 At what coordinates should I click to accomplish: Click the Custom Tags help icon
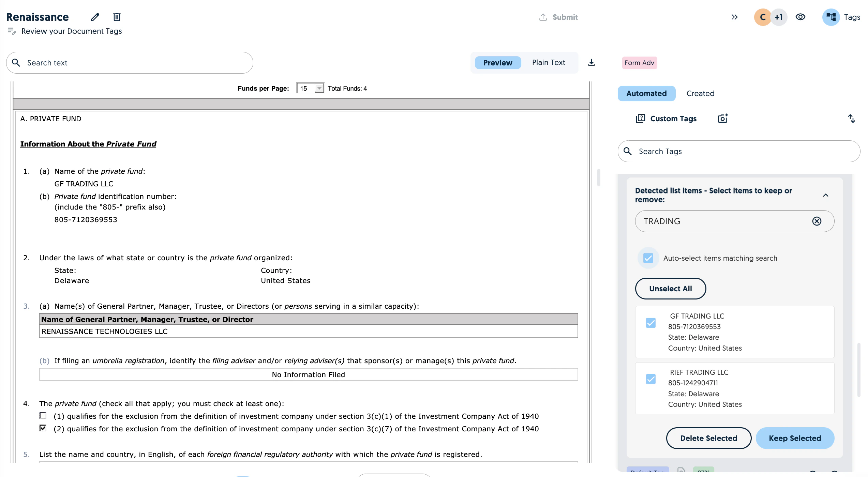[641, 119]
